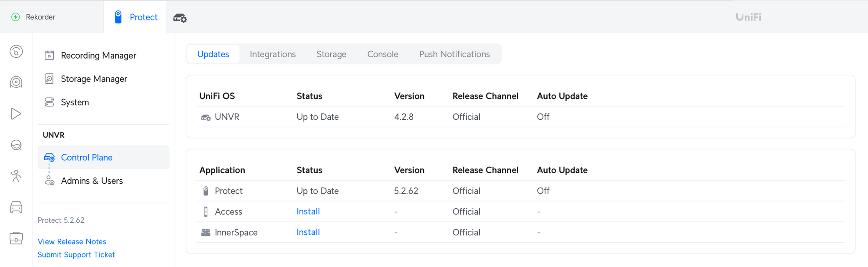Open the playback triangle icon in sidebar
The image size is (868, 267).
16,114
